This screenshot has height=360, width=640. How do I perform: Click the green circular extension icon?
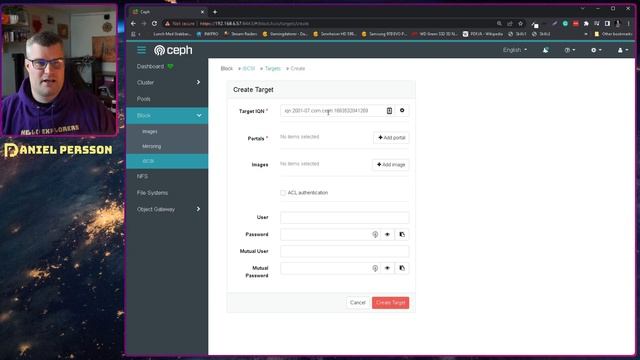click(565, 24)
